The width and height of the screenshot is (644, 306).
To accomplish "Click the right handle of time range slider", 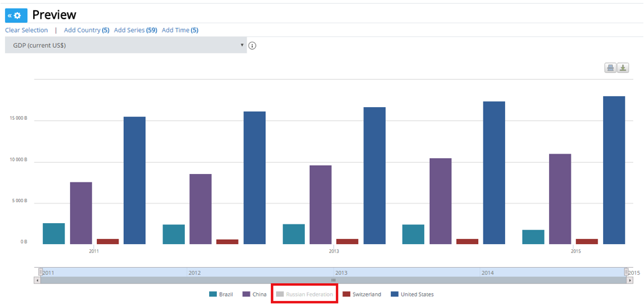I will point(626,272).
